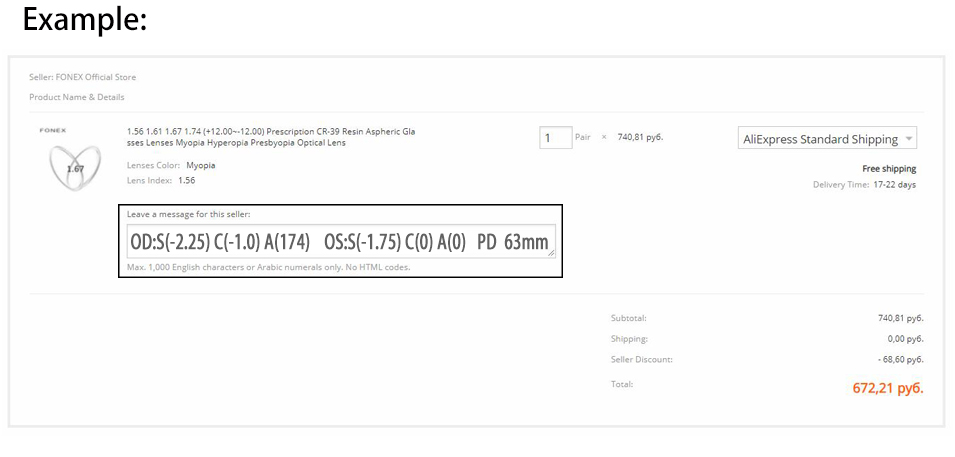
Task: Click the orange total price 672,21 руб.
Action: pos(887,388)
